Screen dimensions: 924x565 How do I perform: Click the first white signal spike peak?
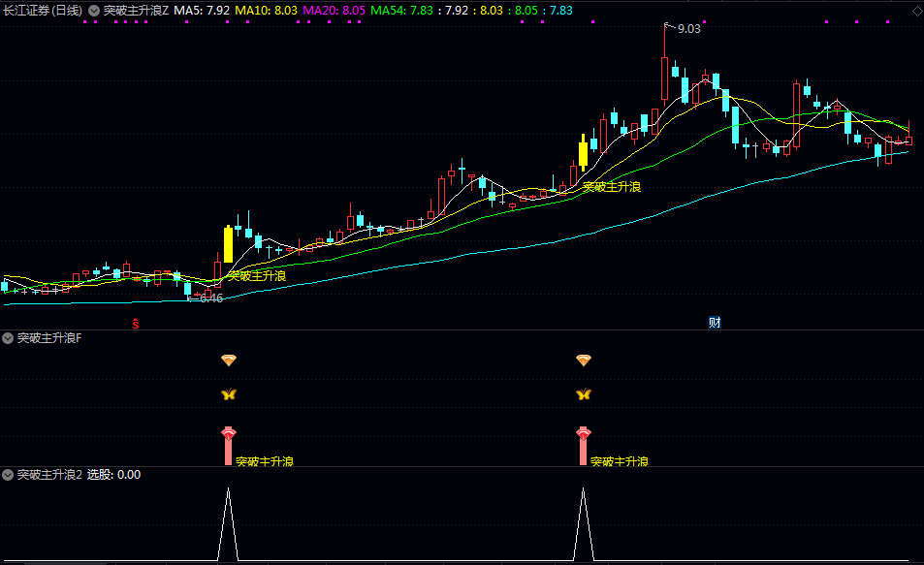[x=229, y=489]
